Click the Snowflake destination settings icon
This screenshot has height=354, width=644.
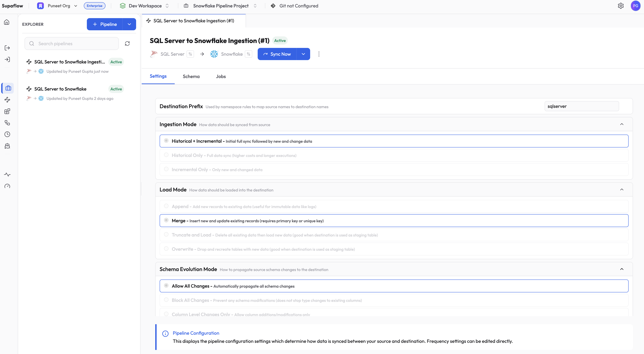[249, 54]
